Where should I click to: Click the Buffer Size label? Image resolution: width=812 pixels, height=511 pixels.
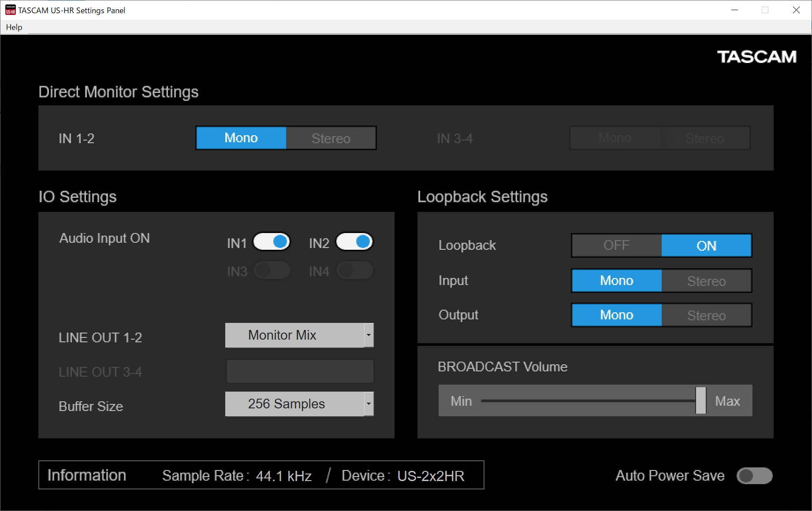coord(91,406)
